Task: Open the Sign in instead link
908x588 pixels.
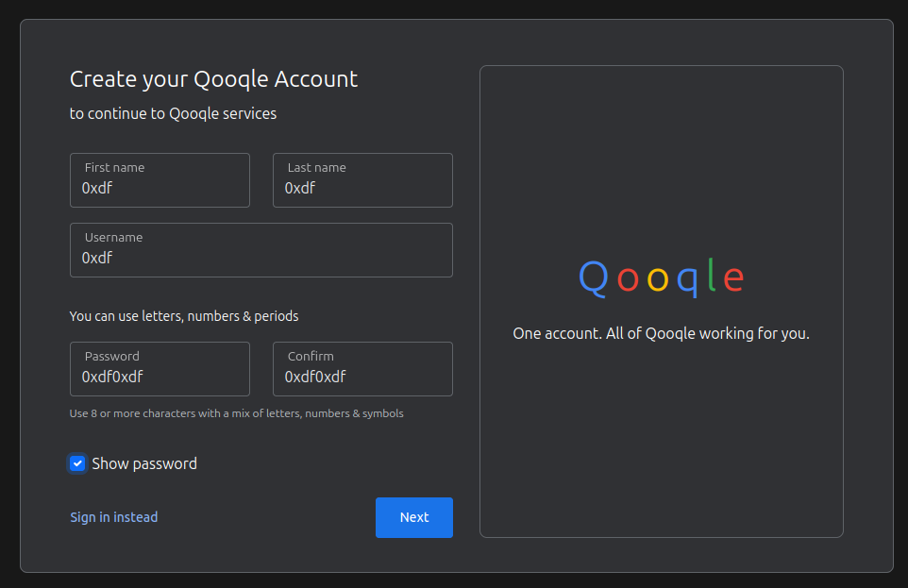Action: point(114,517)
